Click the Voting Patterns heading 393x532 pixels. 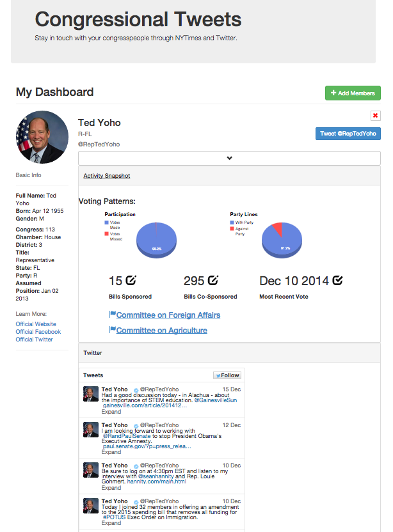point(107,201)
